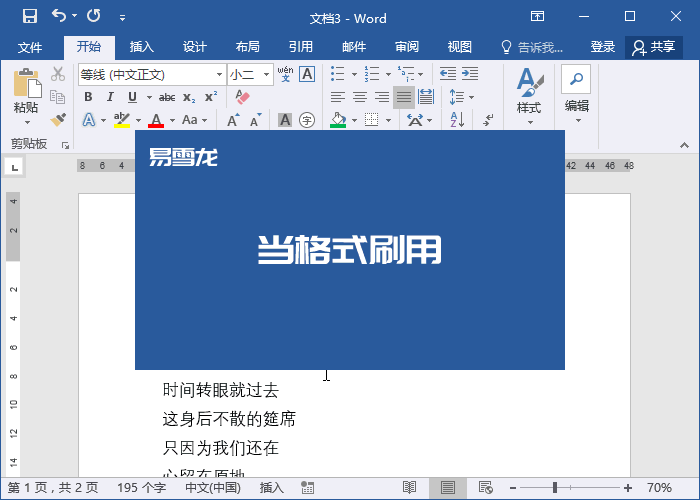Toggle Bold formatting

coord(88,97)
